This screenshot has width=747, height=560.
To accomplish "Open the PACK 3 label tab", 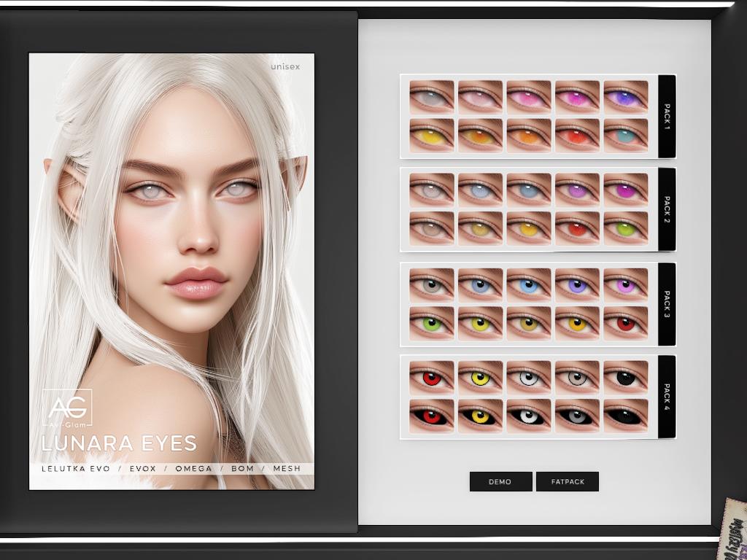I will (667, 303).
